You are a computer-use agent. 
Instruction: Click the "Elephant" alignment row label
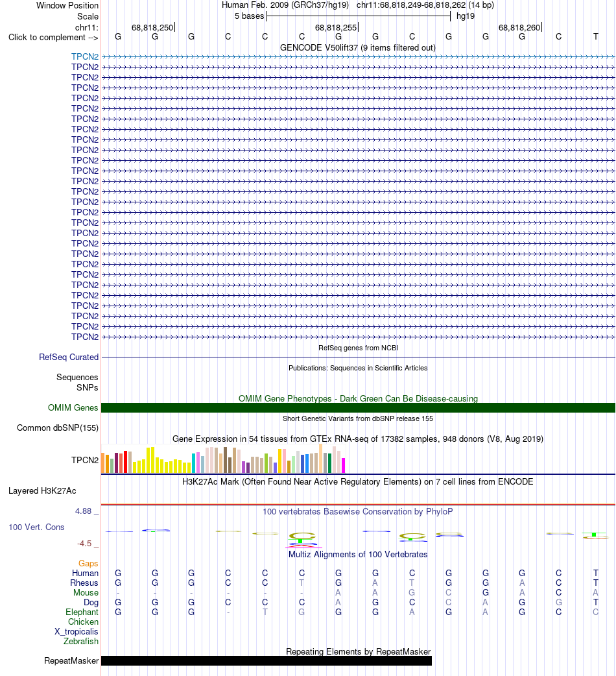(x=82, y=612)
